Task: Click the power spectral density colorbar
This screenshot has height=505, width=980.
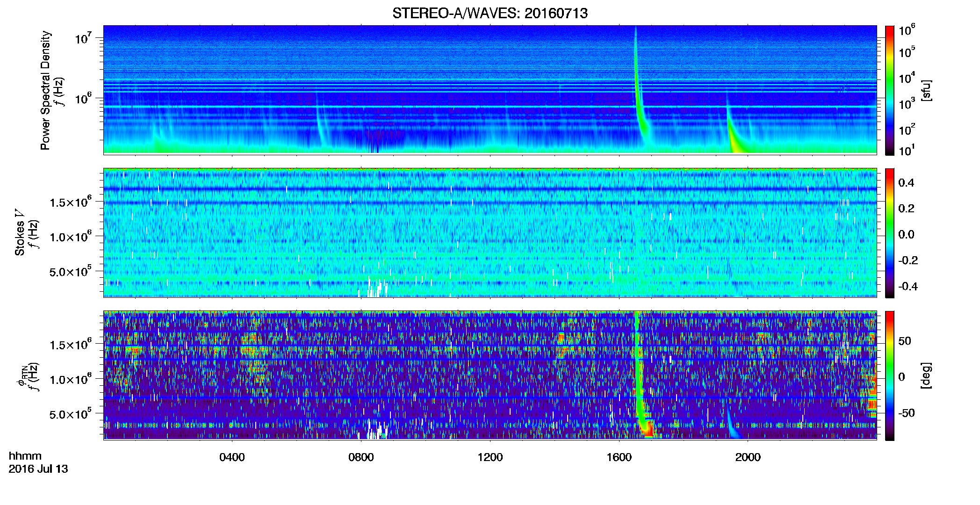Action: (x=890, y=90)
